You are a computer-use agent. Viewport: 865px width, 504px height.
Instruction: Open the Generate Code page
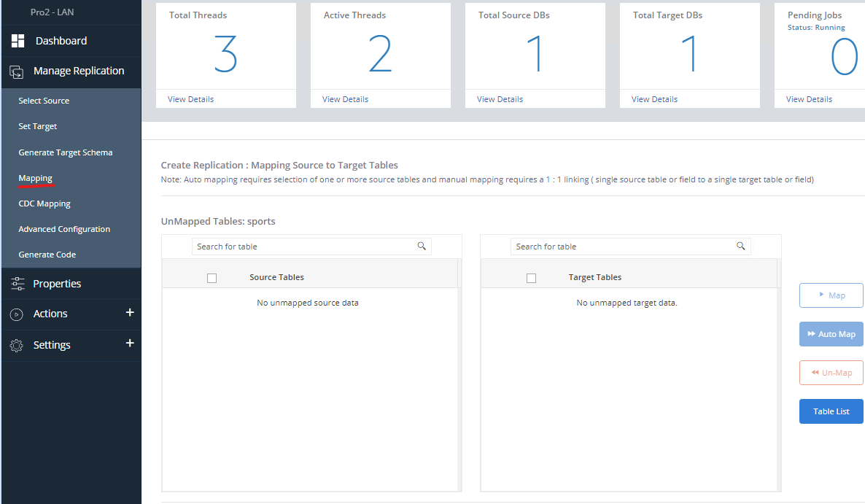[47, 255]
